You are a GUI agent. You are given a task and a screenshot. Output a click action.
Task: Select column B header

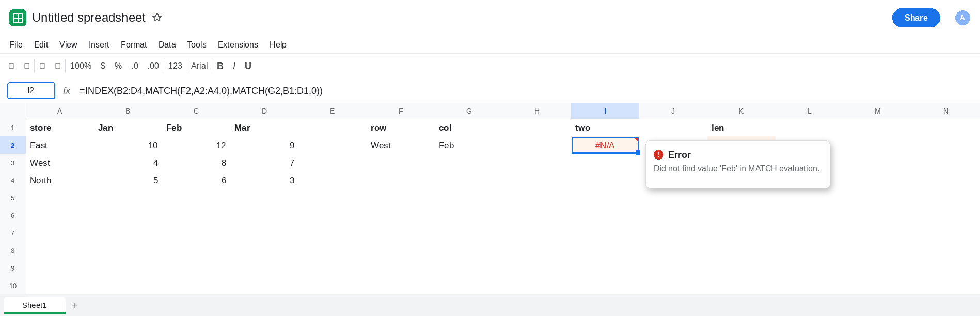coord(128,111)
